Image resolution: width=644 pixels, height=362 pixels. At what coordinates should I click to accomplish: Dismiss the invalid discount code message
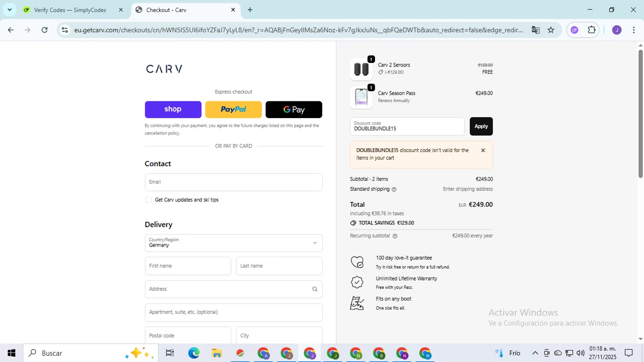coord(483,150)
